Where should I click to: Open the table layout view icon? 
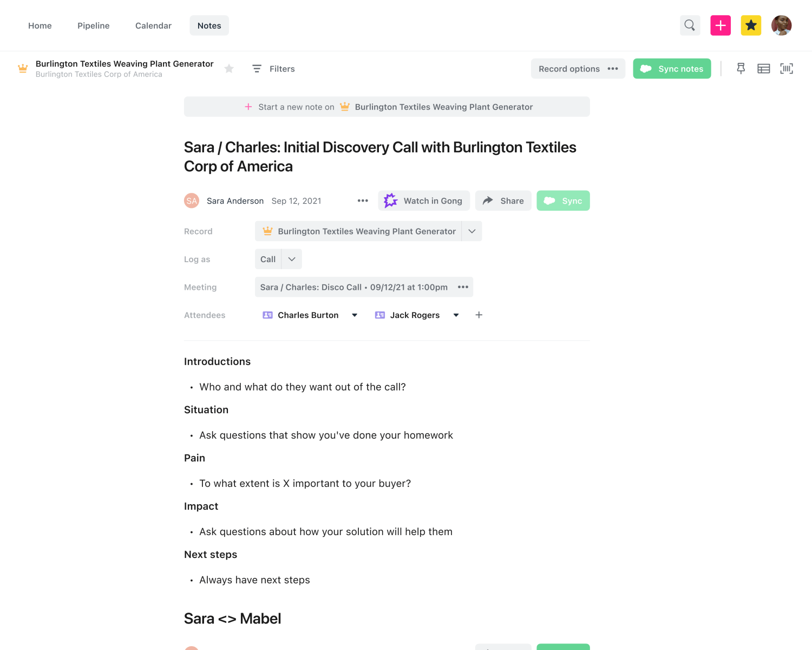coord(764,68)
